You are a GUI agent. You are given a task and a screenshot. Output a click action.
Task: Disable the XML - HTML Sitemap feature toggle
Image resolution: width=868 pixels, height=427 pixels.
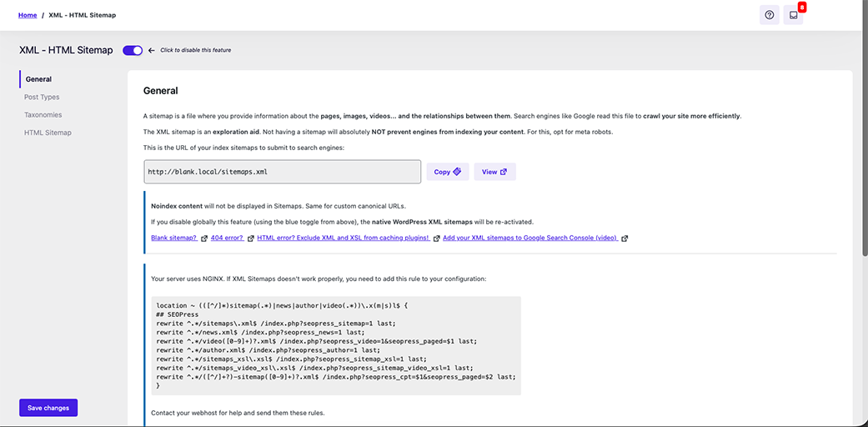133,50
